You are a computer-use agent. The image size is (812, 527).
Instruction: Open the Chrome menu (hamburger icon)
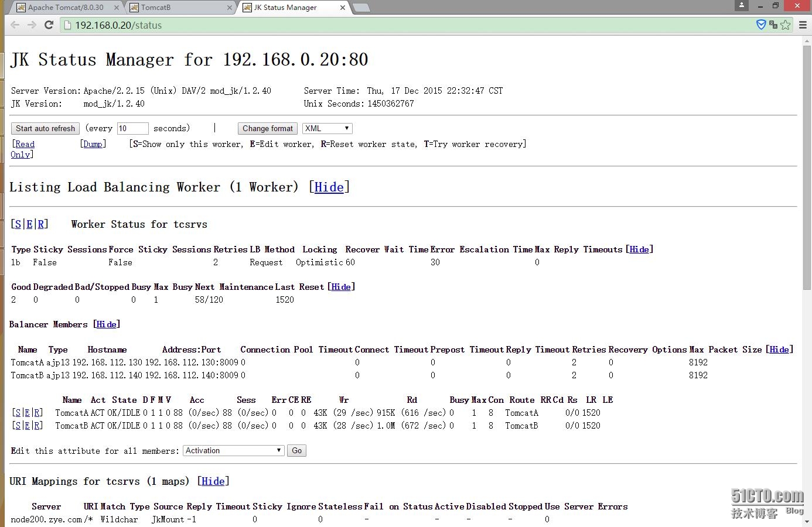pos(803,25)
